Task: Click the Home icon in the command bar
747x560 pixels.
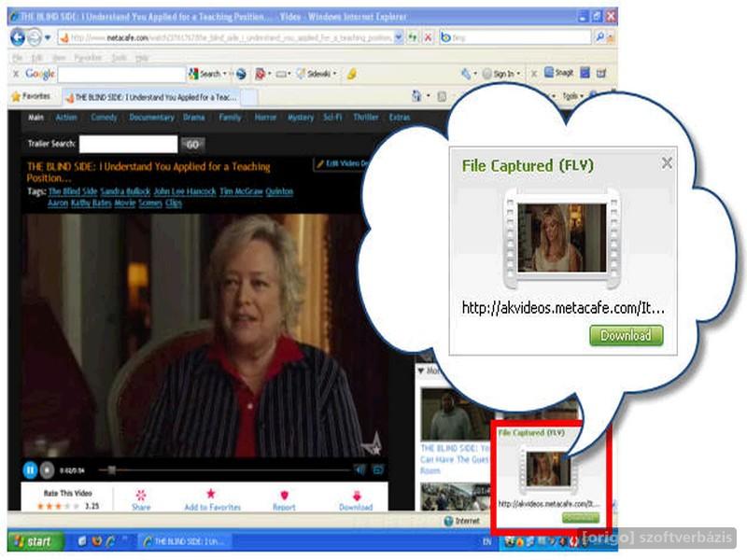Action: pyautogui.click(x=416, y=97)
